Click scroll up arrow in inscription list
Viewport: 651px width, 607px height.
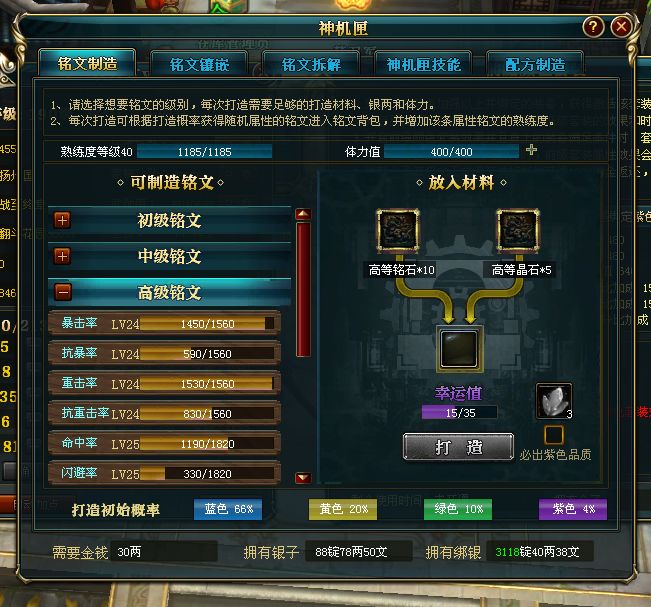click(x=303, y=214)
